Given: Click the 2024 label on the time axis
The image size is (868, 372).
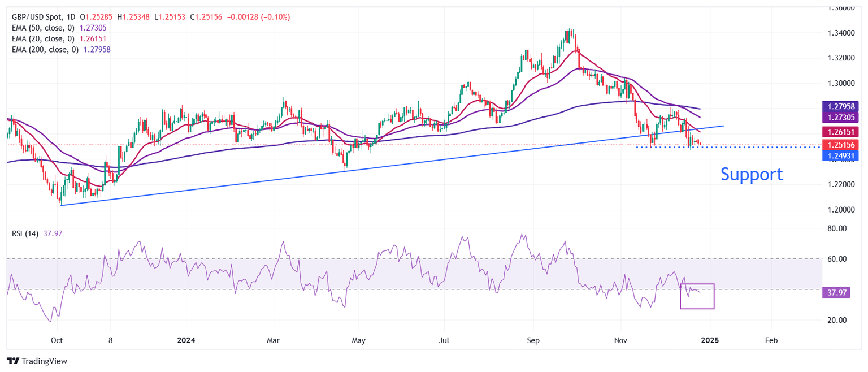Looking at the screenshot, I should pos(186,340).
